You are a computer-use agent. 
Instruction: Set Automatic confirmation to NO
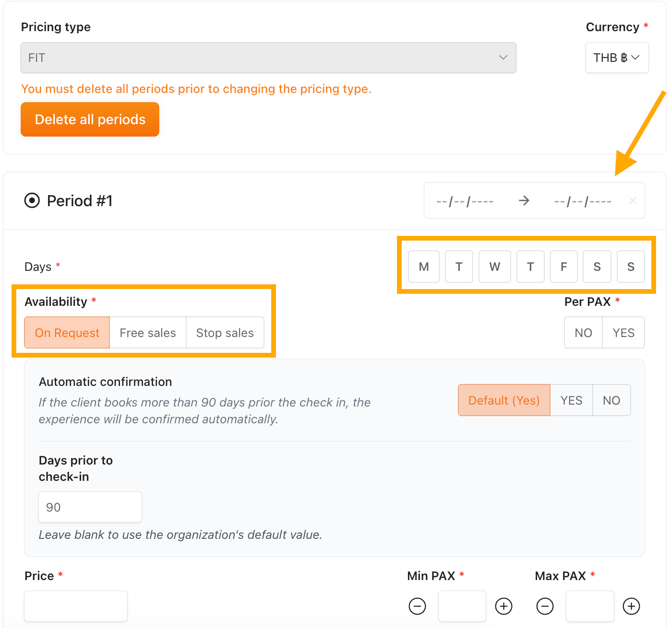[611, 400]
